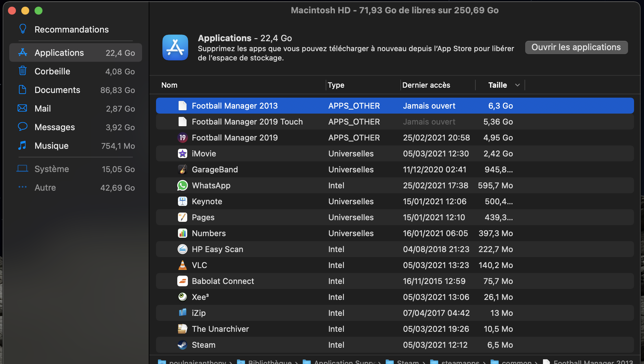
Task: Click the WhatsApp app icon
Action: (182, 185)
